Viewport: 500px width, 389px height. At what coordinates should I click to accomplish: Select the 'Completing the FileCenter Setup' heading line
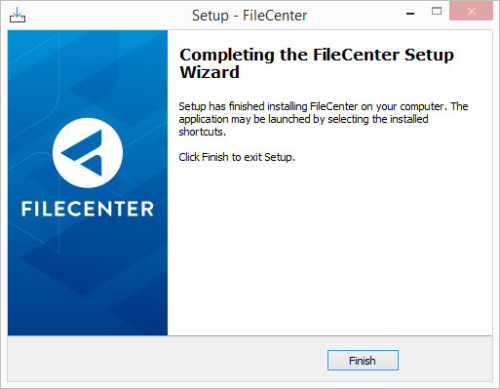317,55
